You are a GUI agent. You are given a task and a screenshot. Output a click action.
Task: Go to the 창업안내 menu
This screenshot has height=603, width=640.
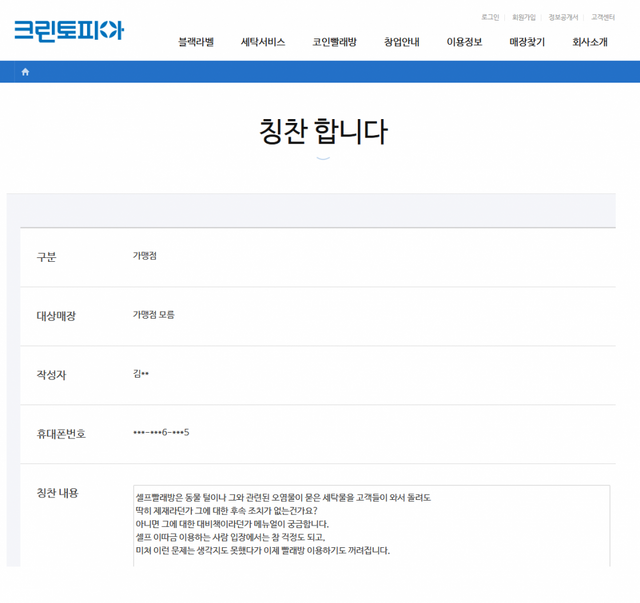(x=402, y=42)
